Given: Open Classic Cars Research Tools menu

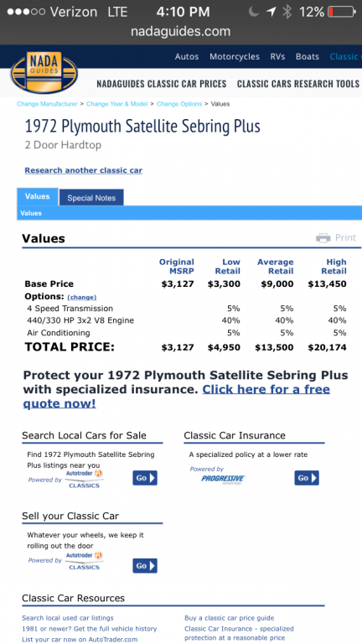Looking at the screenshot, I should (298, 84).
